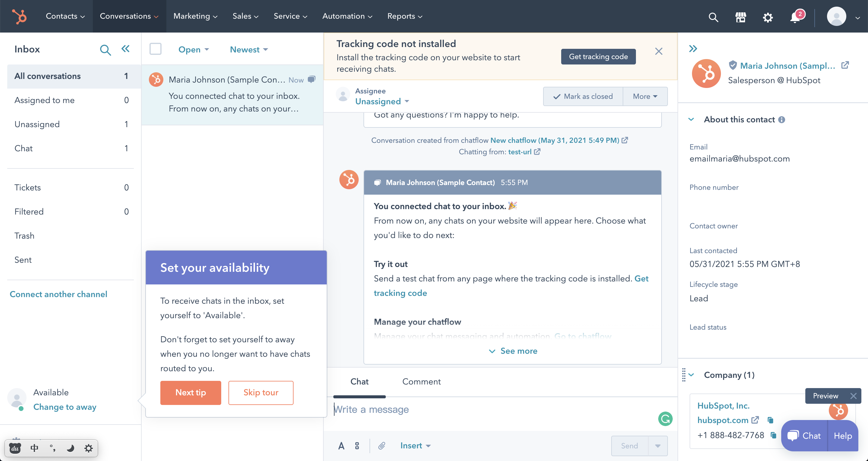Open the Newest sort dropdown
868x461 pixels.
(249, 49)
